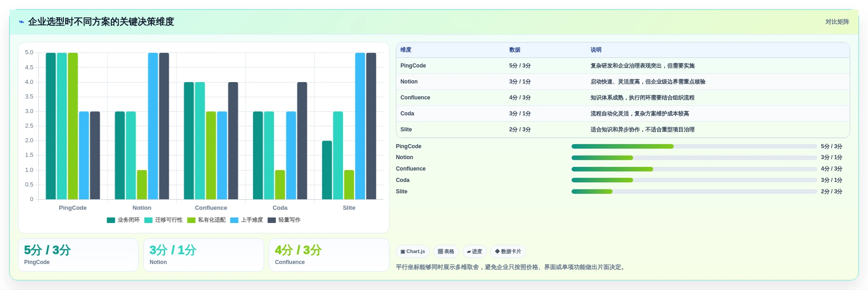Screen dimensions: 868x290
Task: Click the 对比矩阵 label in the header
Action: click(837, 22)
